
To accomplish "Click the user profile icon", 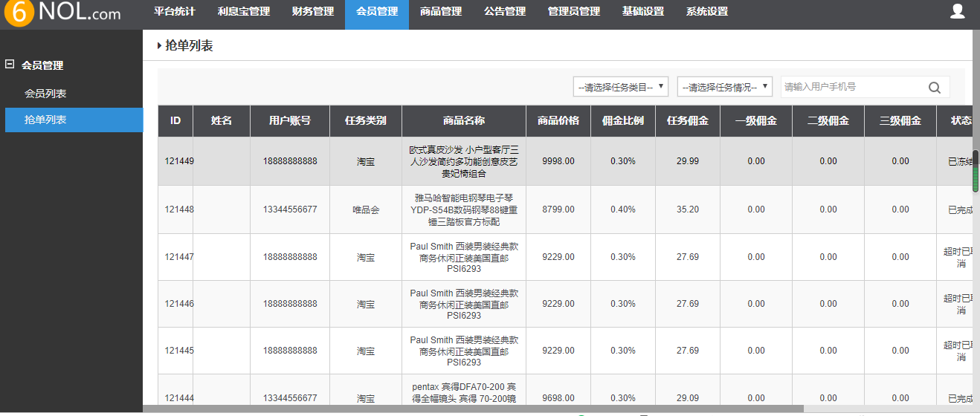I will 958,11.
